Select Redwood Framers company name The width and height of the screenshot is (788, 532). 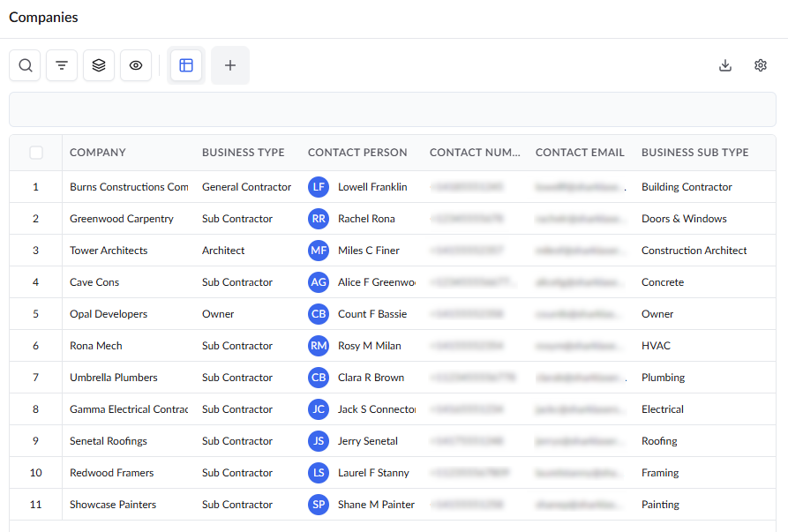click(111, 473)
